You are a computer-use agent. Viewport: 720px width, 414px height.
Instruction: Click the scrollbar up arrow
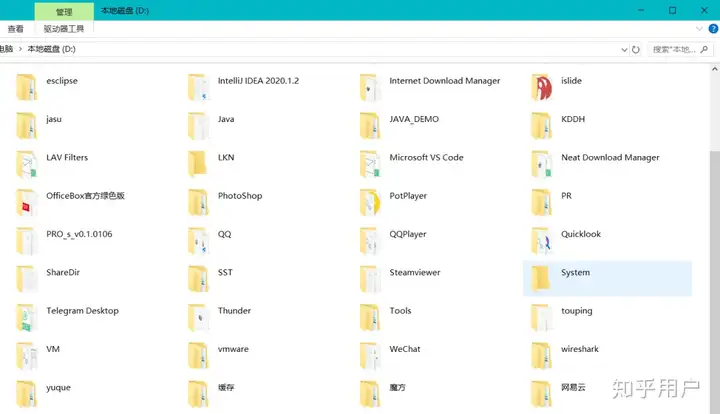click(714, 69)
